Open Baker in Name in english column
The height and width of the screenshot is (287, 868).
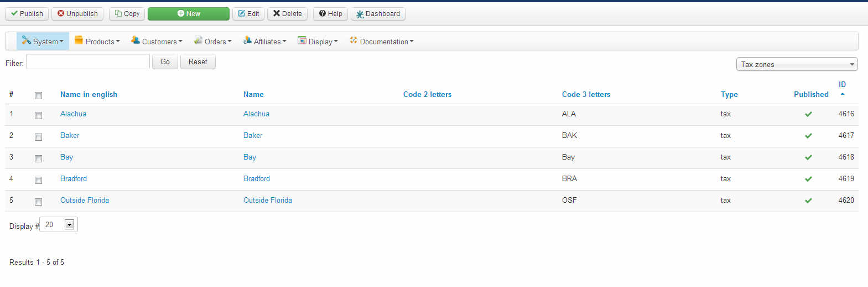tap(70, 135)
